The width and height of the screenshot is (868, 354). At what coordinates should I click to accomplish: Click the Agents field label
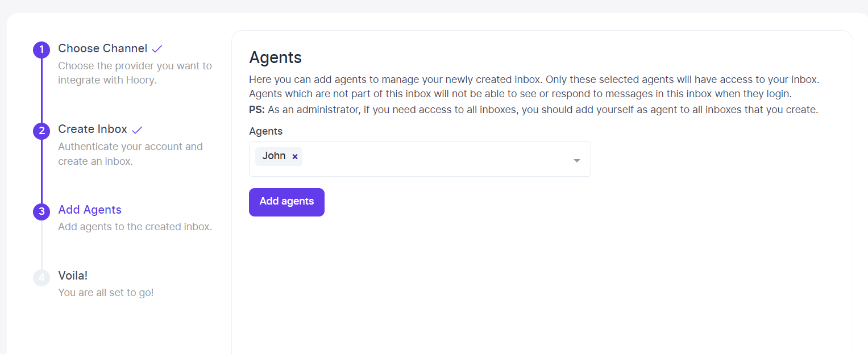tap(265, 131)
